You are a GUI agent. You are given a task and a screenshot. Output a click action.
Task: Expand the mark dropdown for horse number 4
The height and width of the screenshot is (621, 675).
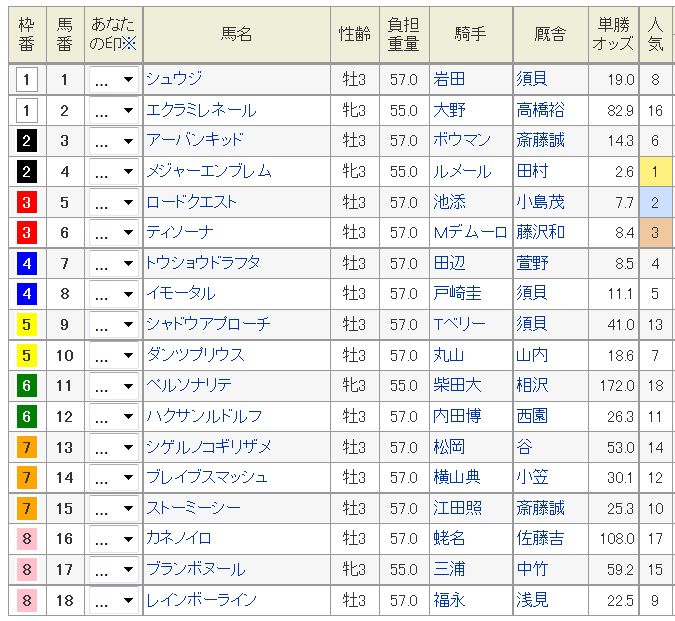click(114, 172)
